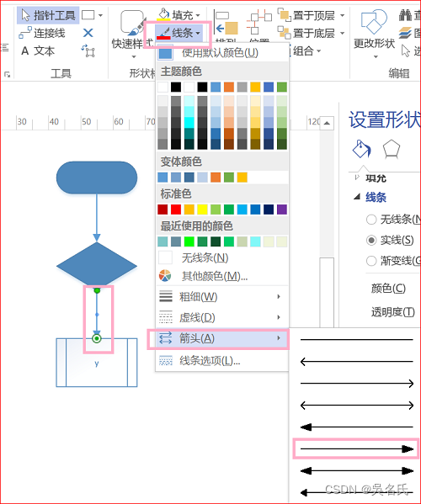Click the connector between diamond and subprocess
The width and height of the screenshot is (421, 504).
point(97,315)
